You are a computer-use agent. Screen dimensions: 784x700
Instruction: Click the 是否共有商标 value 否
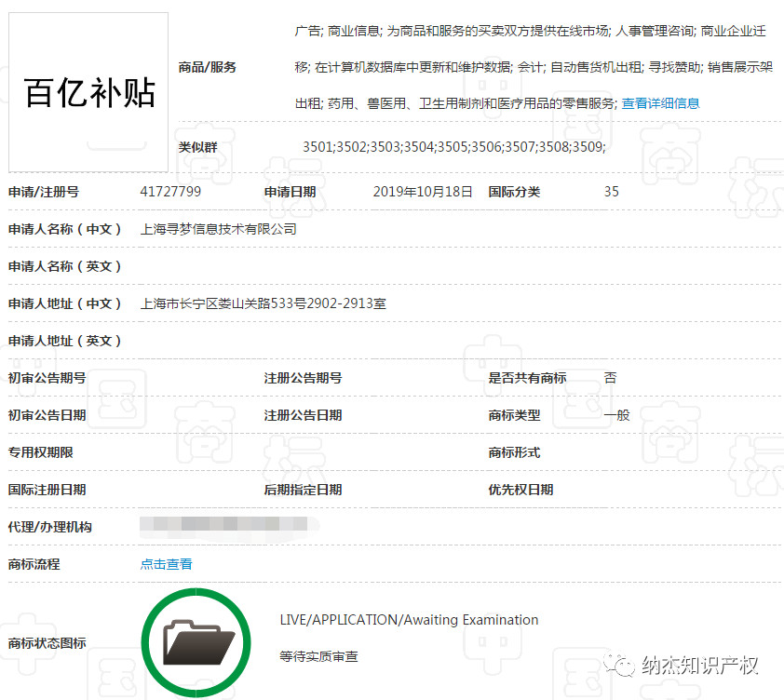pyautogui.click(x=611, y=378)
